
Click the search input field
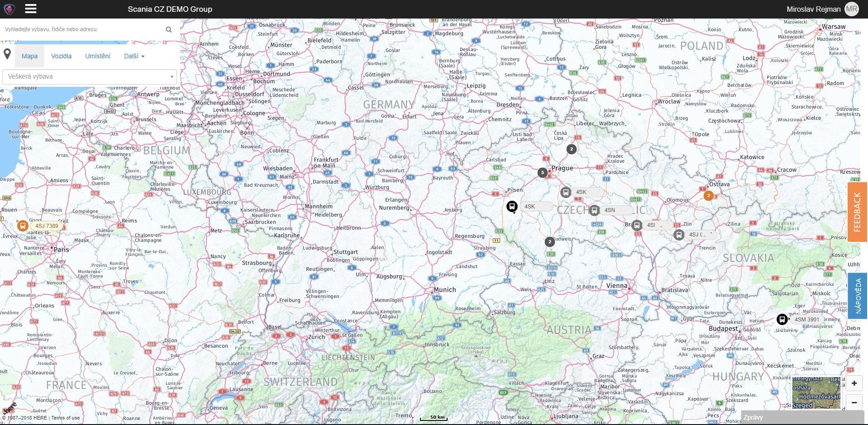click(81, 29)
